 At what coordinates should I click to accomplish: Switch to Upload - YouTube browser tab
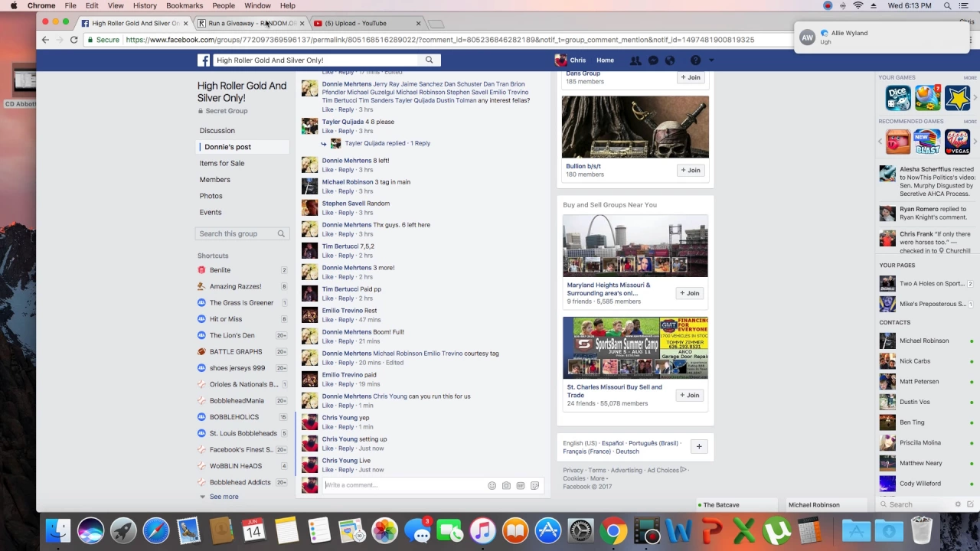(366, 23)
